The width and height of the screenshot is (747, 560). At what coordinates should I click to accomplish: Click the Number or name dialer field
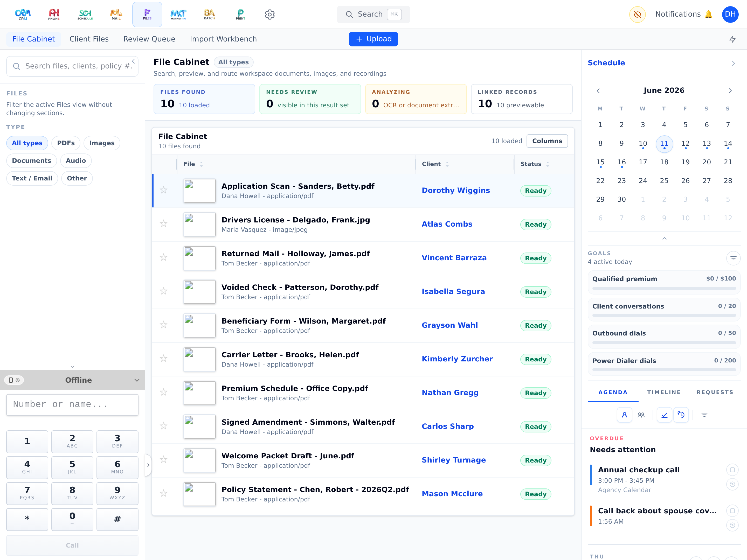72,405
